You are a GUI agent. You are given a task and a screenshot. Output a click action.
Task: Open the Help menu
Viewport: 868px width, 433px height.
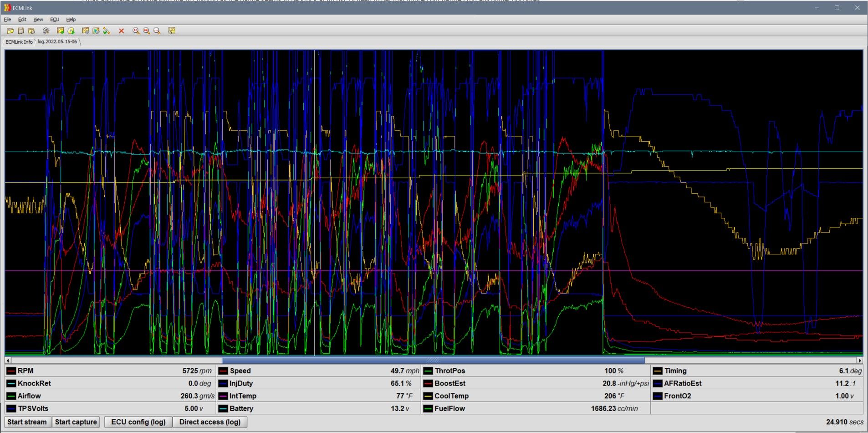tap(71, 20)
